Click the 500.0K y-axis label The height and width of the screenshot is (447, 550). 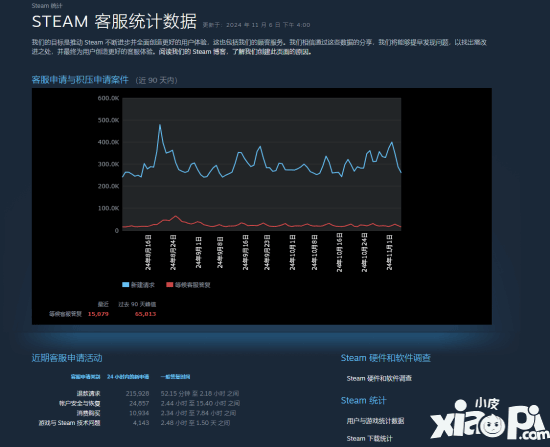pyautogui.click(x=108, y=120)
